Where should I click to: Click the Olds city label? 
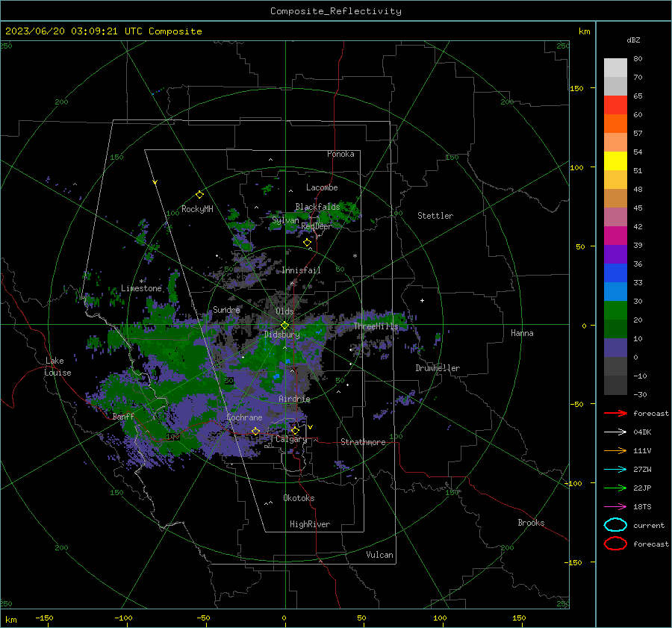point(284,311)
